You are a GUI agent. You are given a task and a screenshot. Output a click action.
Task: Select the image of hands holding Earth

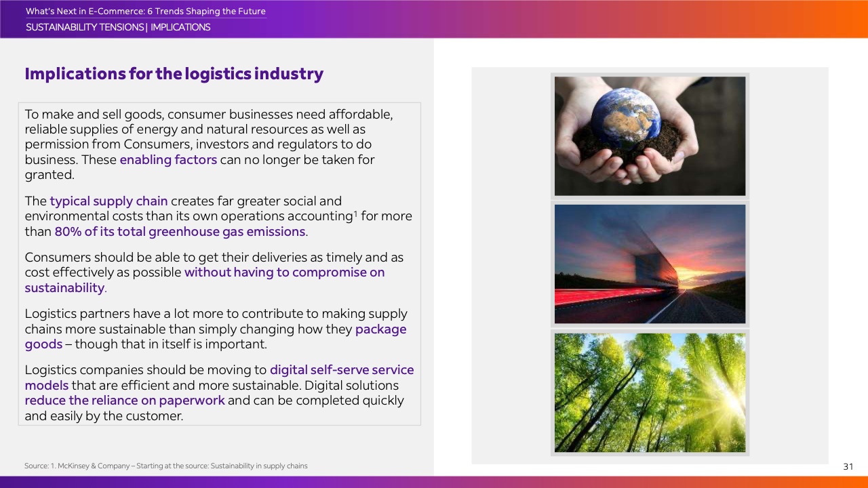pyautogui.click(x=650, y=136)
